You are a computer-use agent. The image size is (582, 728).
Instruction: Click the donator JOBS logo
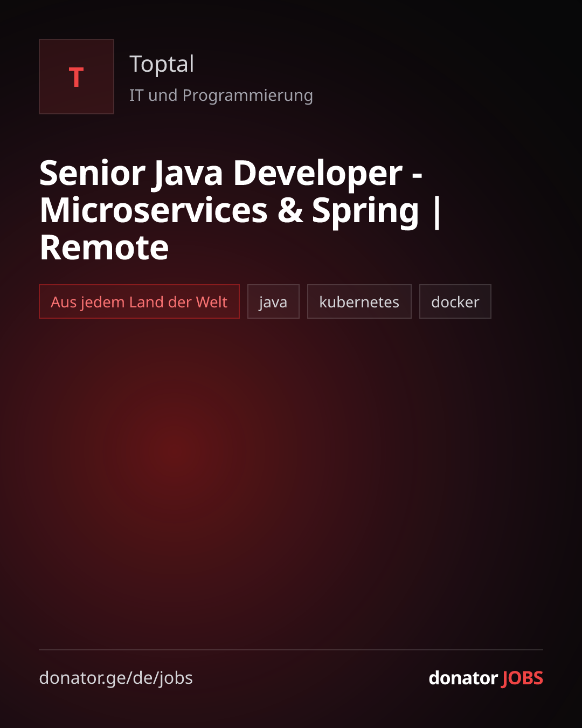click(x=486, y=678)
